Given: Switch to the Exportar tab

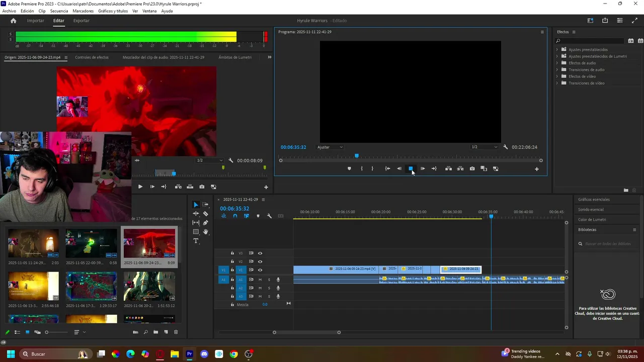Looking at the screenshot, I should [x=82, y=21].
